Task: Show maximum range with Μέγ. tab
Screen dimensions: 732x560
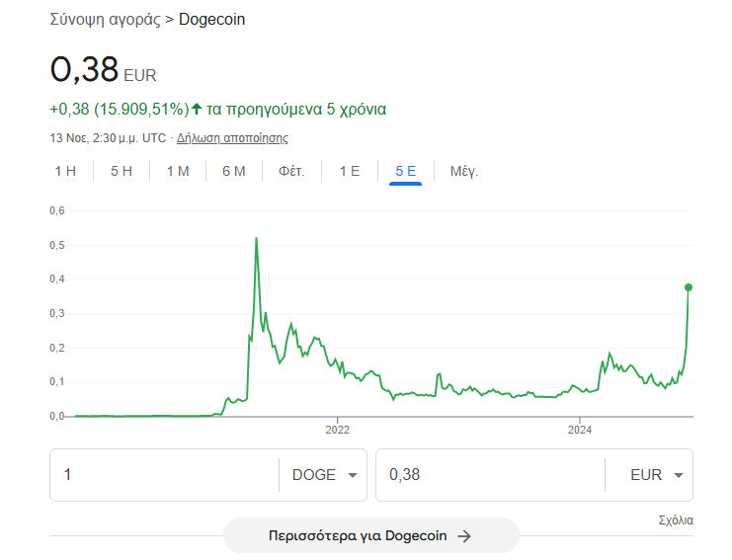Action: pos(464,171)
